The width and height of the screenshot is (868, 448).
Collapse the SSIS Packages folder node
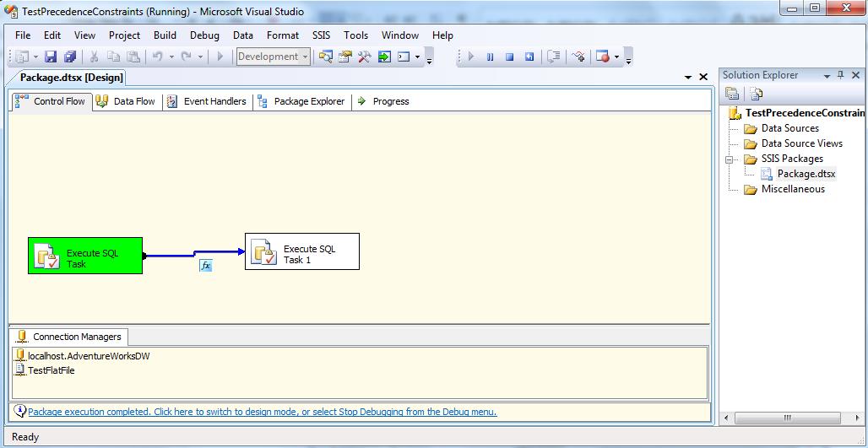coord(730,159)
